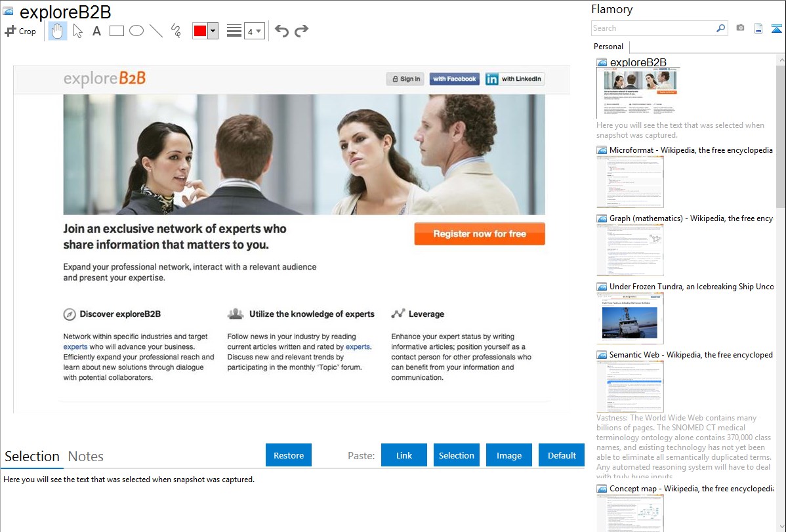The image size is (786, 532).
Task: Select the Graph (mathematics) snapshot title
Action: (691, 218)
